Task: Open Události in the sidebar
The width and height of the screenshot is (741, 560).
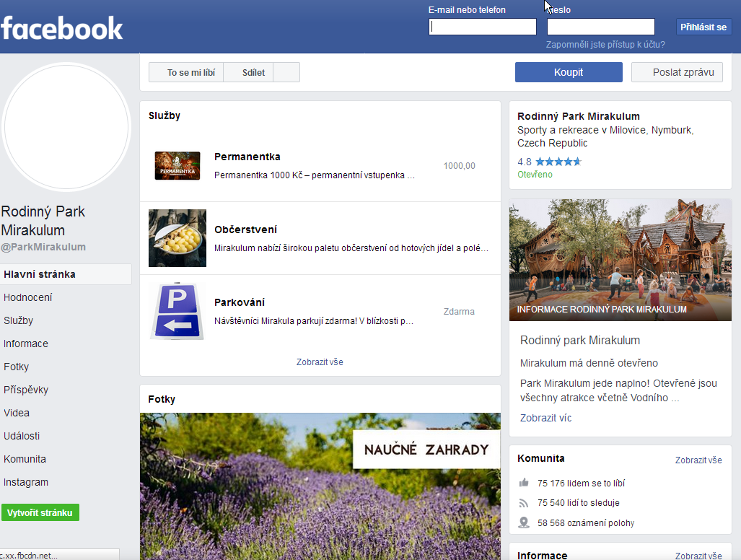Action: 22,436
